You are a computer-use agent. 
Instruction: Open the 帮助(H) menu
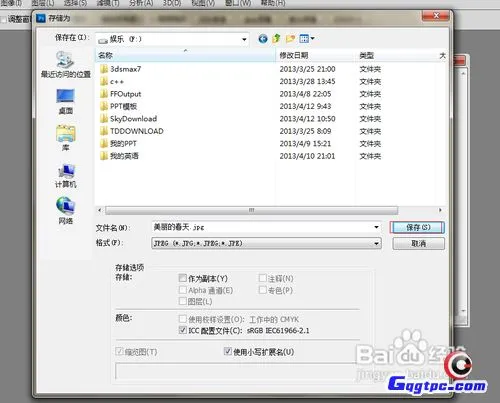click(x=273, y=3)
